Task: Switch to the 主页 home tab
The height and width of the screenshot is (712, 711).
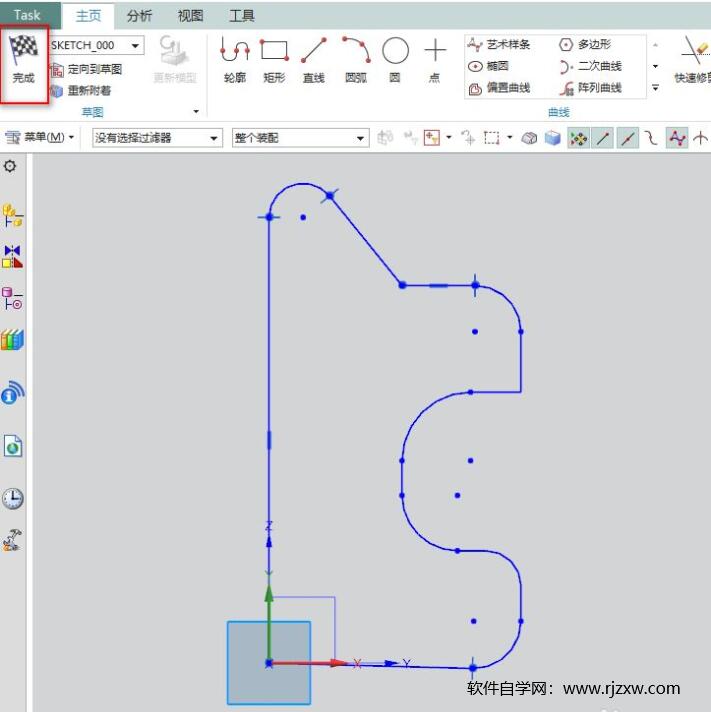Action: [88, 16]
